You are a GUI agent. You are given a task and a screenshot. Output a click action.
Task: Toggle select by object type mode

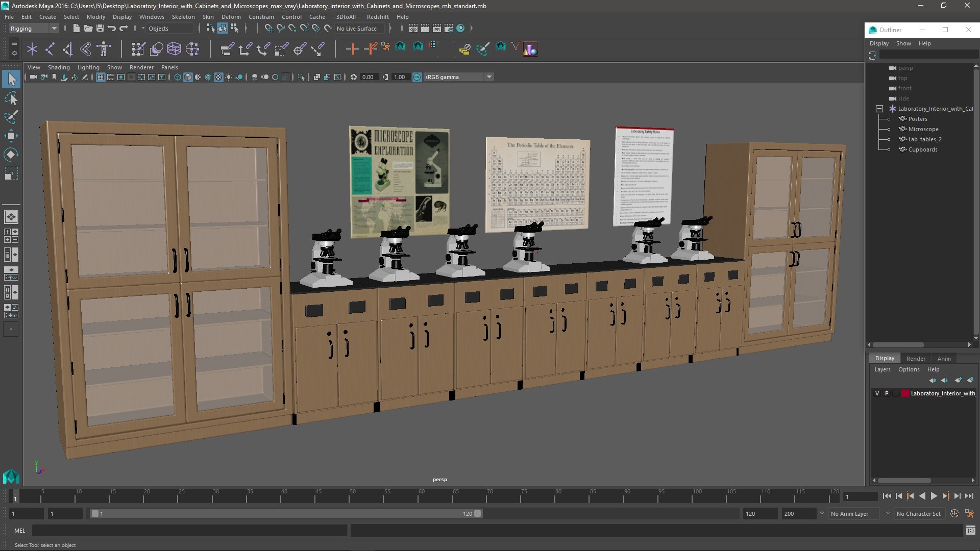223,29
